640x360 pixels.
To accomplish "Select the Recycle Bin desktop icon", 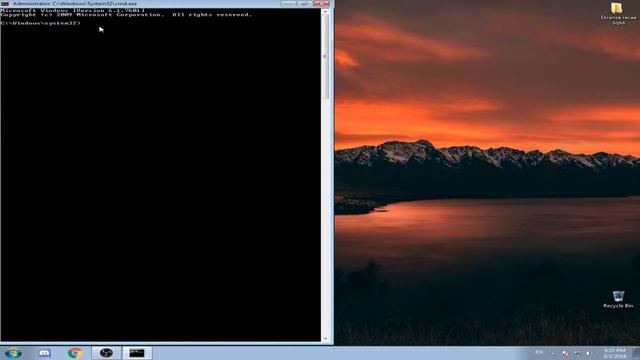I will tap(618, 299).
